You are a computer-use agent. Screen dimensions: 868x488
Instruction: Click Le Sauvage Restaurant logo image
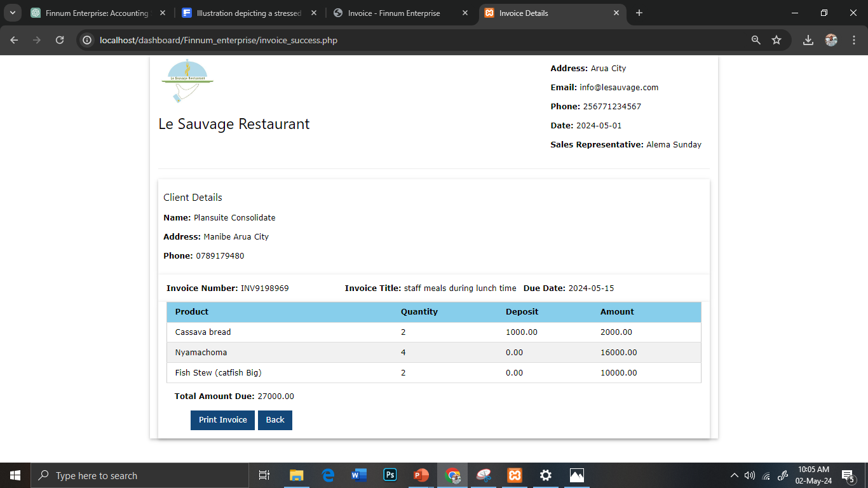(x=187, y=81)
